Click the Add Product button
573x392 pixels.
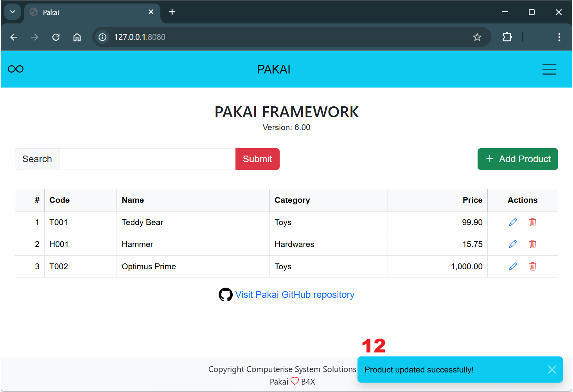(x=518, y=159)
